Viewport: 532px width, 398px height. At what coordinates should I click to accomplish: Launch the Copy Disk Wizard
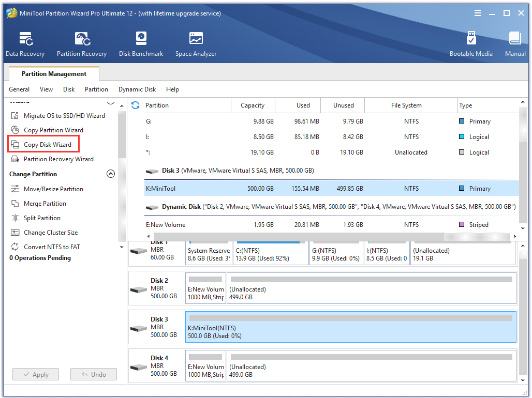tap(43, 144)
